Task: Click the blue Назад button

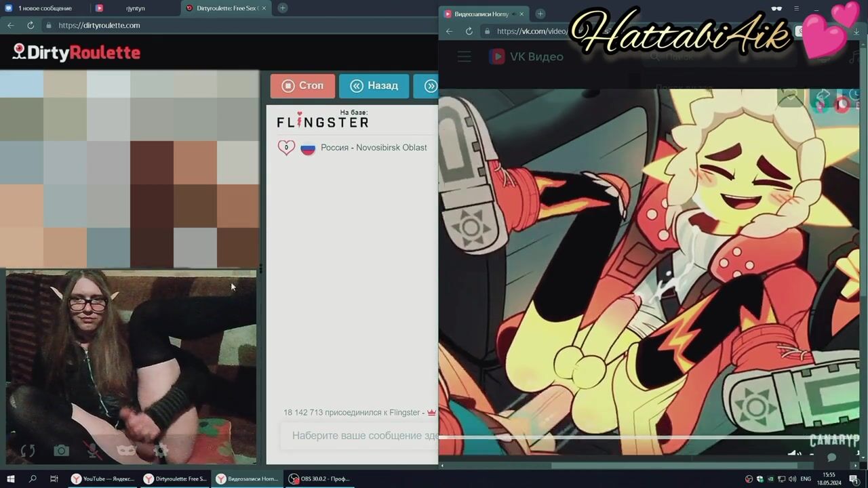Action: coord(374,86)
